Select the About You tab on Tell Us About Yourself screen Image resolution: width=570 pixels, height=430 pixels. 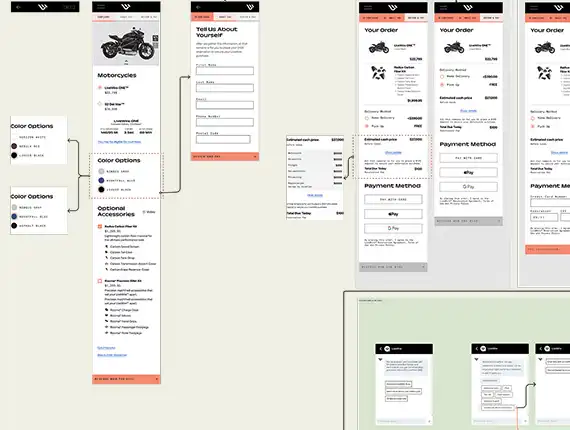[x=225, y=17]
